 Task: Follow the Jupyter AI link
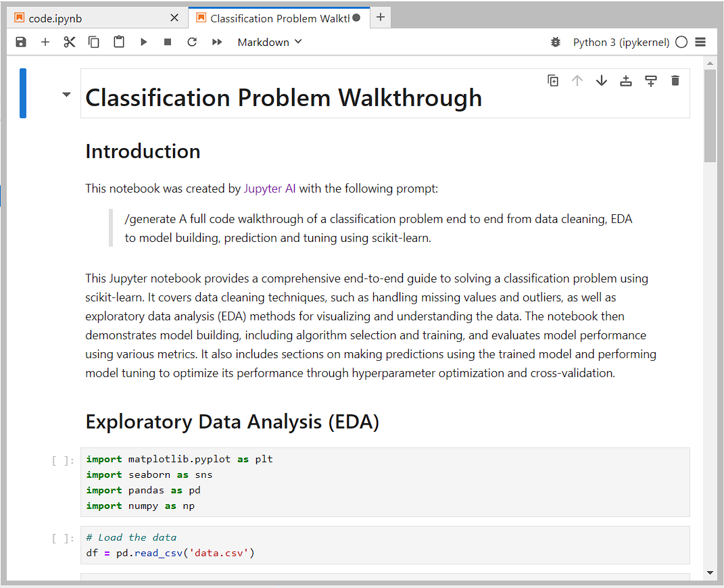pos(270,189)
